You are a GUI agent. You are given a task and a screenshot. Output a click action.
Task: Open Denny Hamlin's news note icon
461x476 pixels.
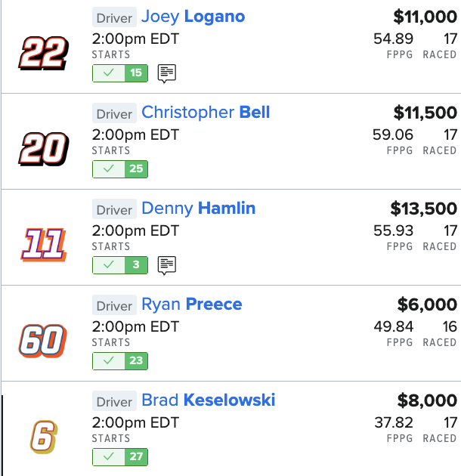pyautogui.click(x=167, y=265)
